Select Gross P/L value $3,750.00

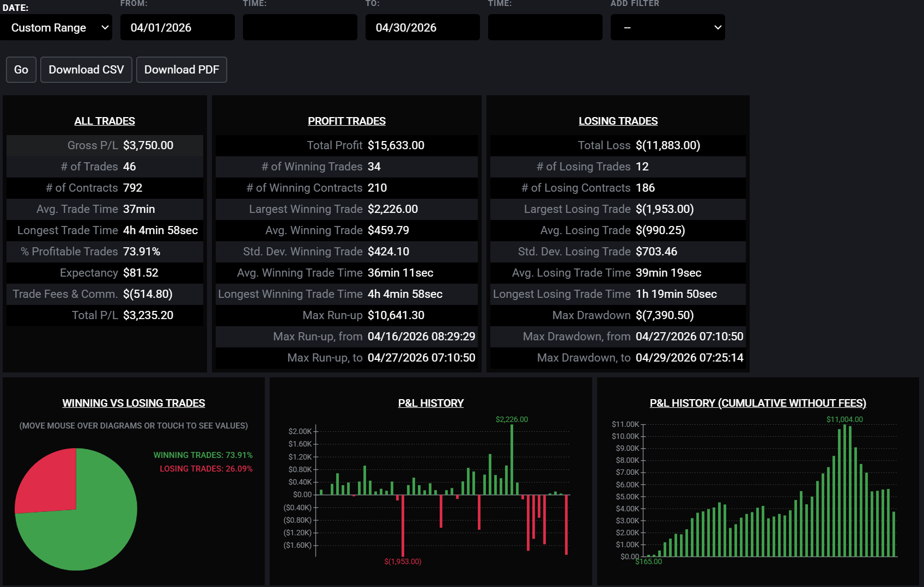point(148,145)
